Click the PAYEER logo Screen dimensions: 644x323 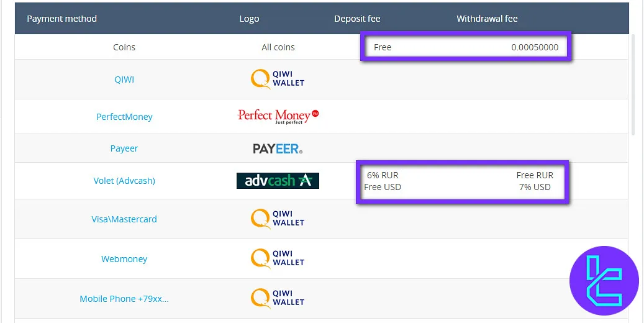pos(278,148)
